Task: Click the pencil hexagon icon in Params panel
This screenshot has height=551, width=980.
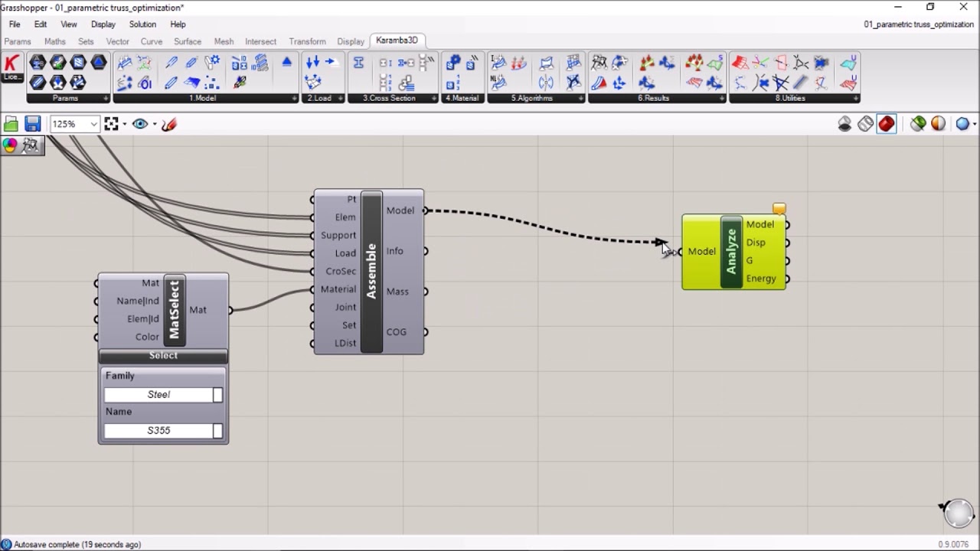Action: [x=38, y=83]
